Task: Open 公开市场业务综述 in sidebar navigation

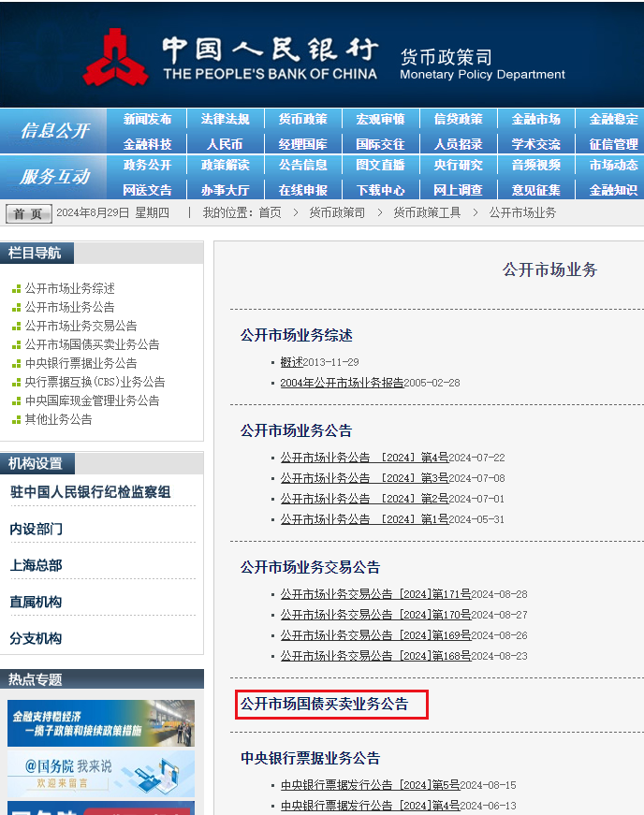Action: (69, 288)
